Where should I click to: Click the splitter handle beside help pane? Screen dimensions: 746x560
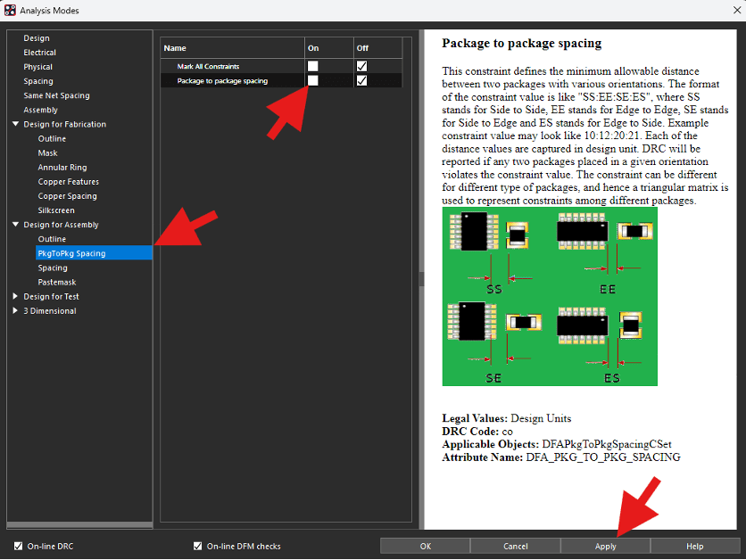tap(421, 279)
